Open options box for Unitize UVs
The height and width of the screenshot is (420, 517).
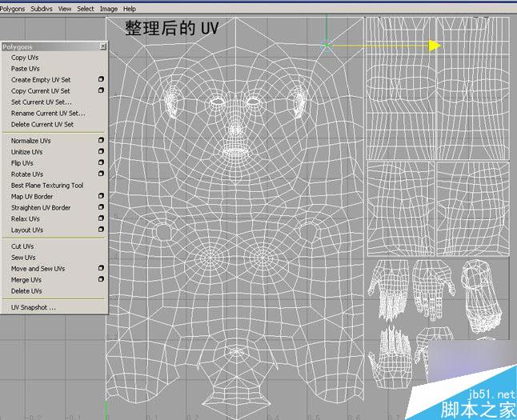[x=101, y=151]
